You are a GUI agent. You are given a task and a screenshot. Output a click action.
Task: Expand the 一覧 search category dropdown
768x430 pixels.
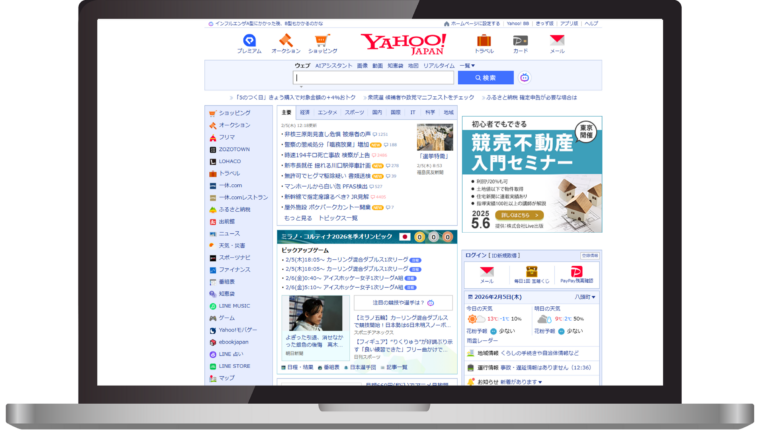point(467,65)
